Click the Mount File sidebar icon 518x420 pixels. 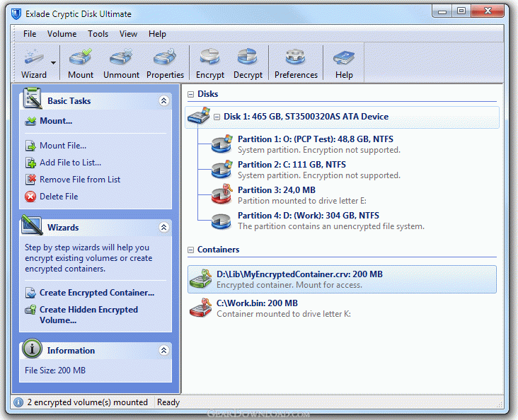click(30, 146)
